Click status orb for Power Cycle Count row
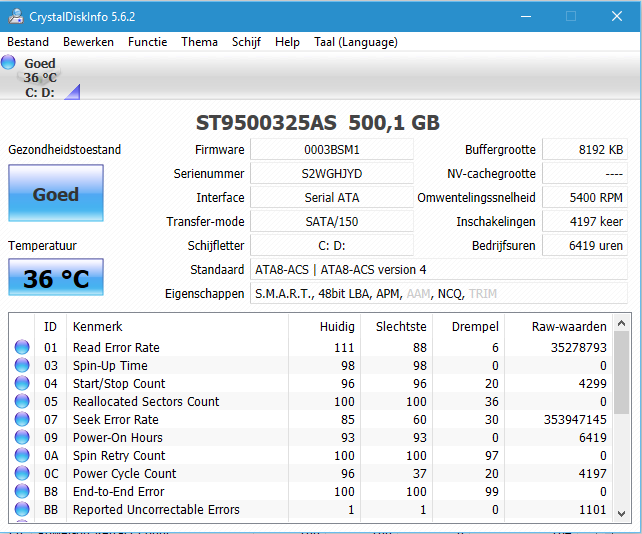This screenshot has width=642, height=534. click(22, 473)
